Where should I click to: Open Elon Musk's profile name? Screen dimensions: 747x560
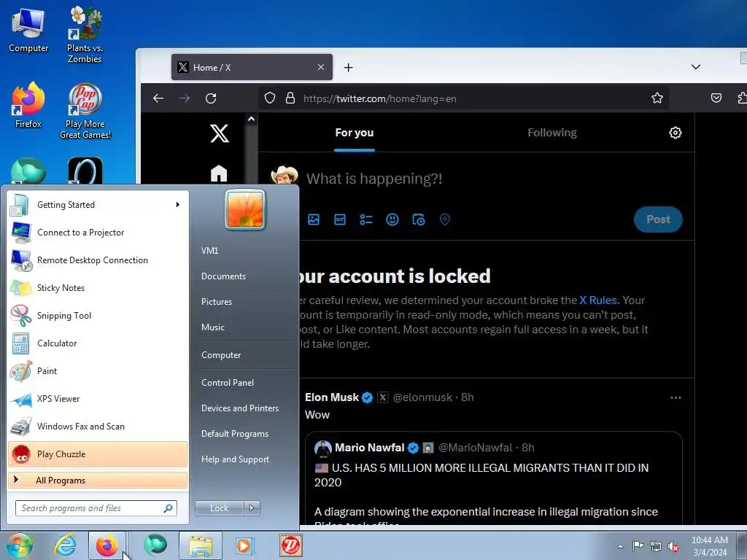point(332,397)
